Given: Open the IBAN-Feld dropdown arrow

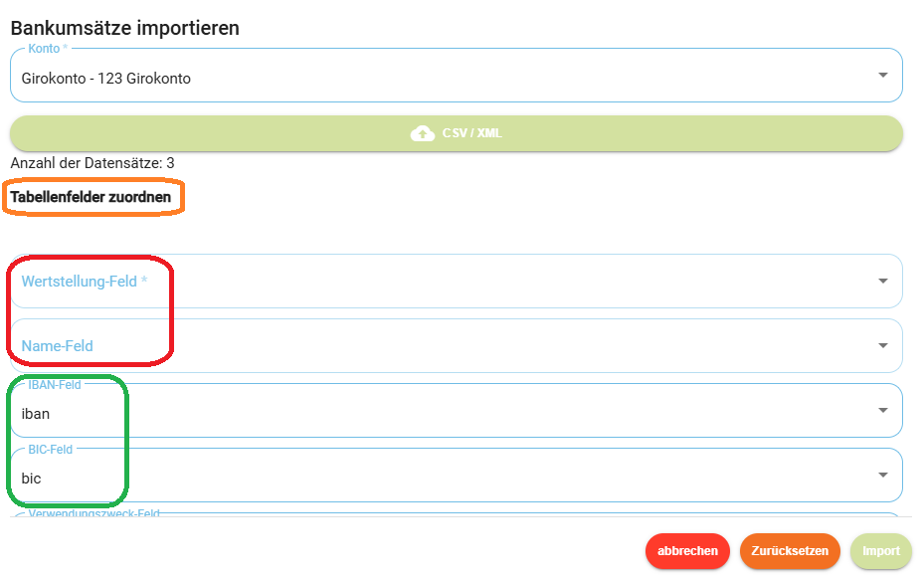Looking at the screenshot, I should point(883,410).
